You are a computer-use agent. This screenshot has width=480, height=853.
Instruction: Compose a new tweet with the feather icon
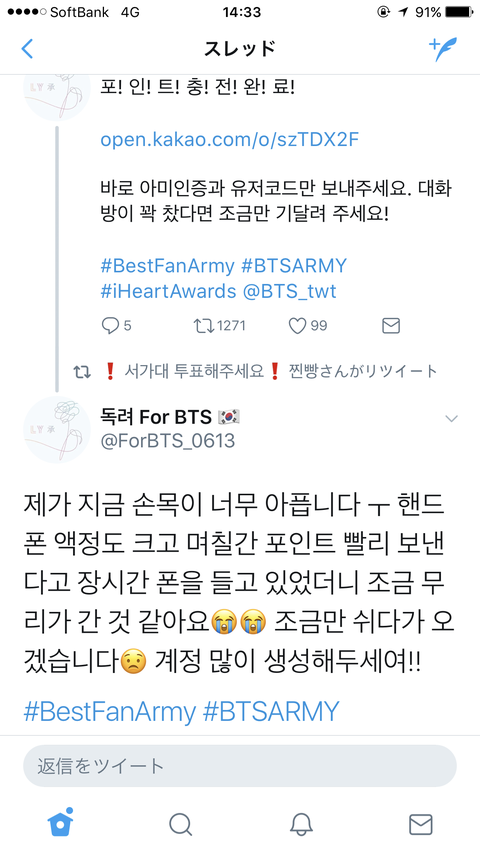point(443,49)
